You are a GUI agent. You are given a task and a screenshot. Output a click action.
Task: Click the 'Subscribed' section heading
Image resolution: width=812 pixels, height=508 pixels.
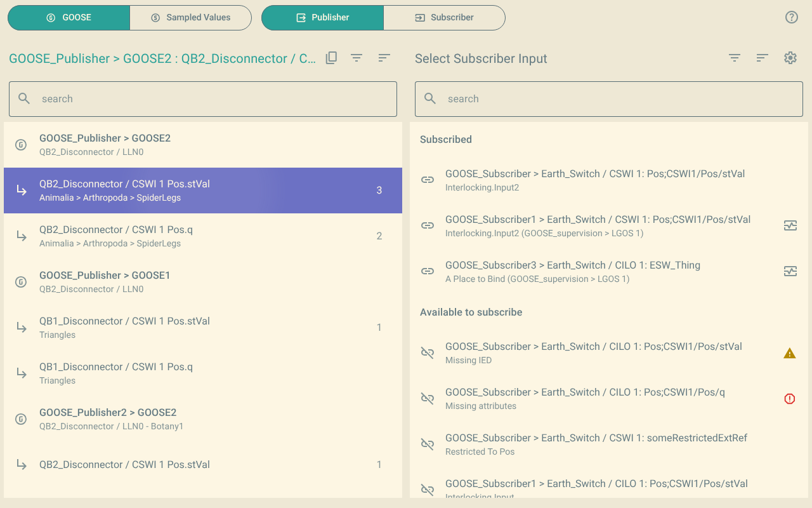click(x=446, y=140)
